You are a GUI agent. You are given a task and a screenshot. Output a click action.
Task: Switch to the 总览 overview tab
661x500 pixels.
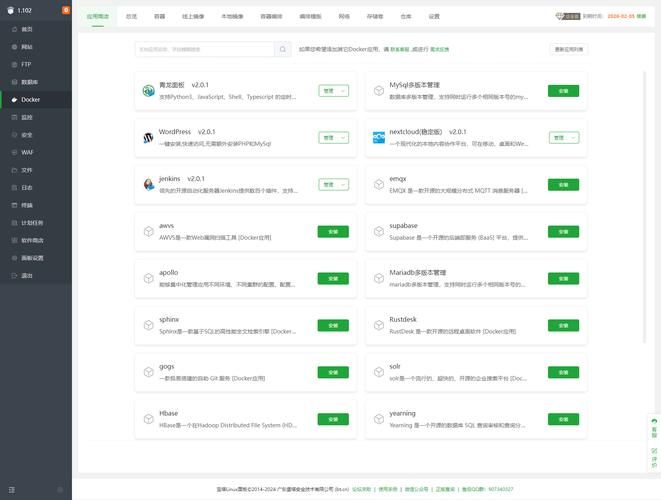(x=132, y=16)
